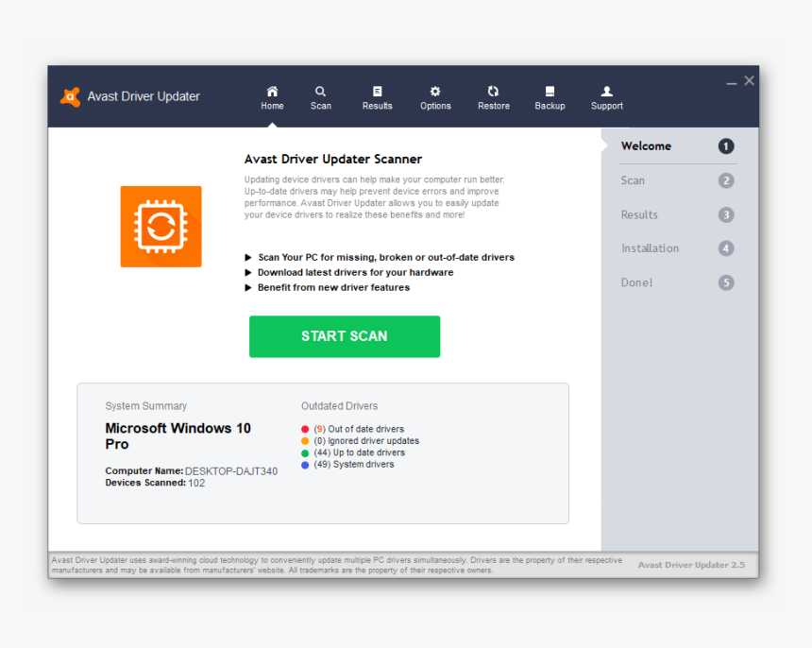The height and width of the screenshot is (648, 812).
Task: Select the Installation step in sidebar
Action: click(x=650, y=248)
